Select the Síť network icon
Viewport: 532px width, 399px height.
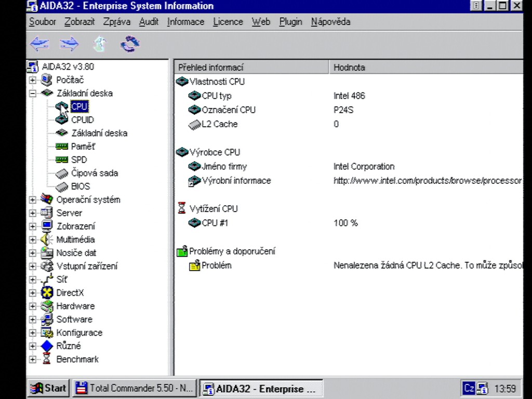(47, 279)
